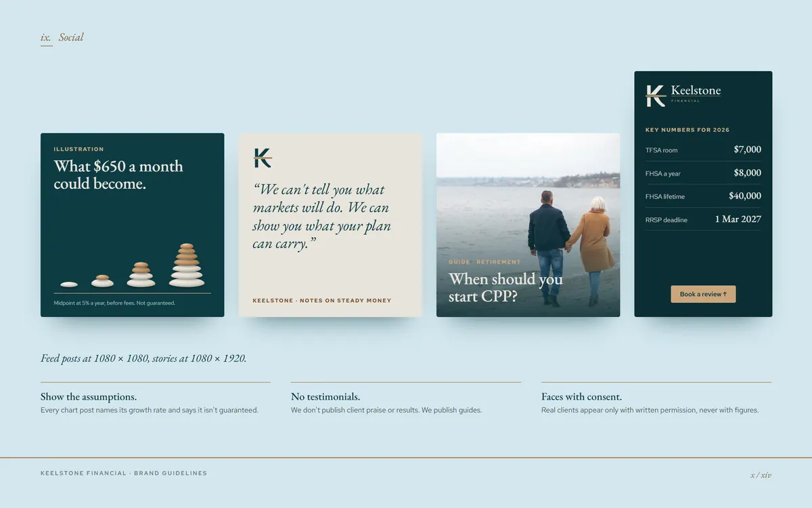
Task: Click the '$8,000' value
Action: click(x=748, y=172)
